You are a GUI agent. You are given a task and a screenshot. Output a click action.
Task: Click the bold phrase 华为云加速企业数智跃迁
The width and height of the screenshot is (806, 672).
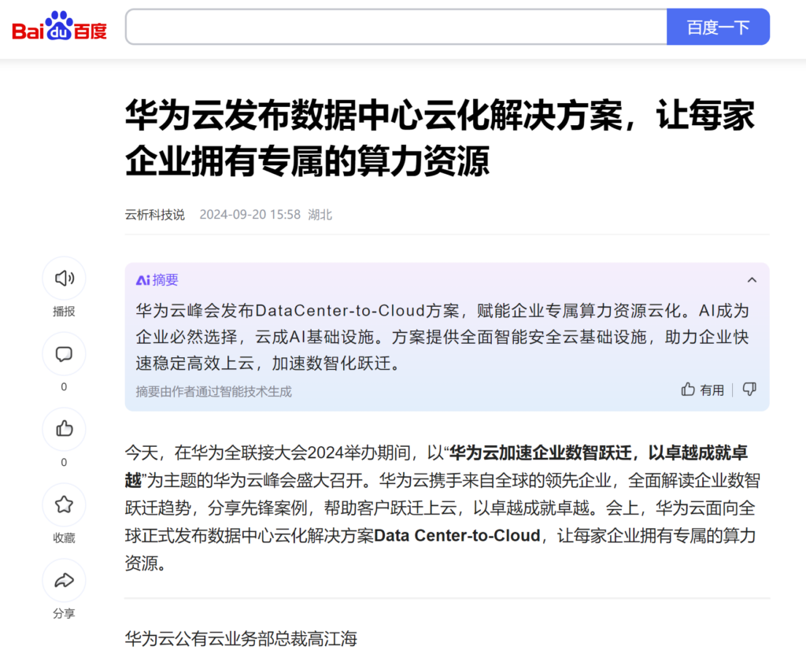pos(540,452)
